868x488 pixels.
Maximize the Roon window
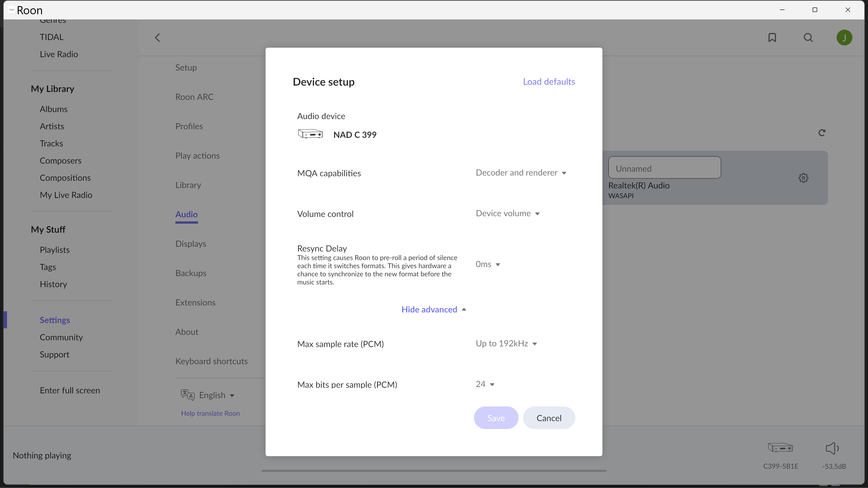click(815, 10)
